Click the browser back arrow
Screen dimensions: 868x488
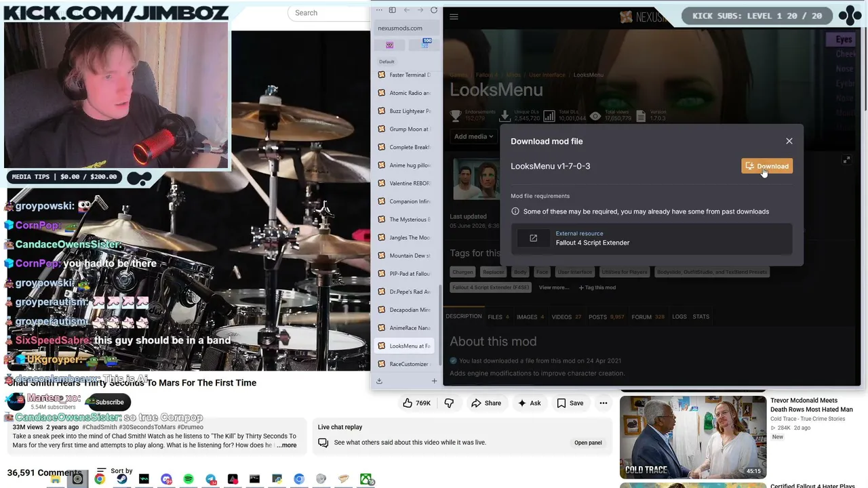[406, 10]
